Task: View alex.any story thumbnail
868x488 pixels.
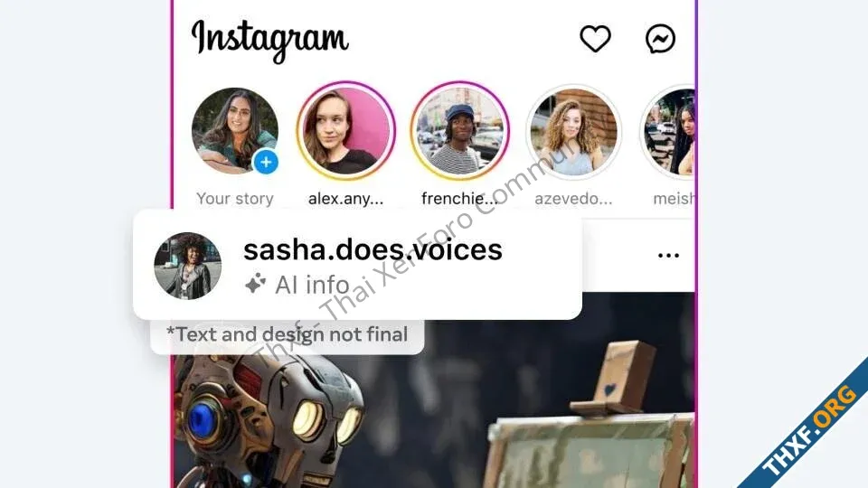Action: (x=346, y=131)
